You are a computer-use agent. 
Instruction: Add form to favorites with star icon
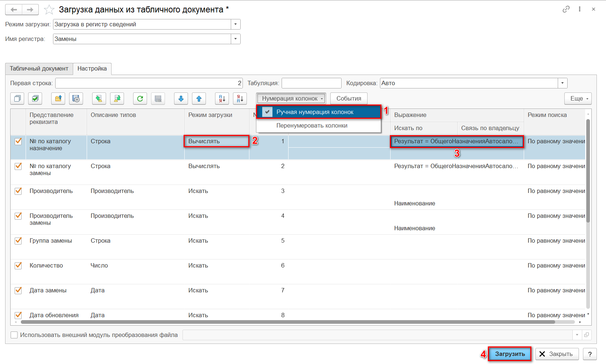49,10
